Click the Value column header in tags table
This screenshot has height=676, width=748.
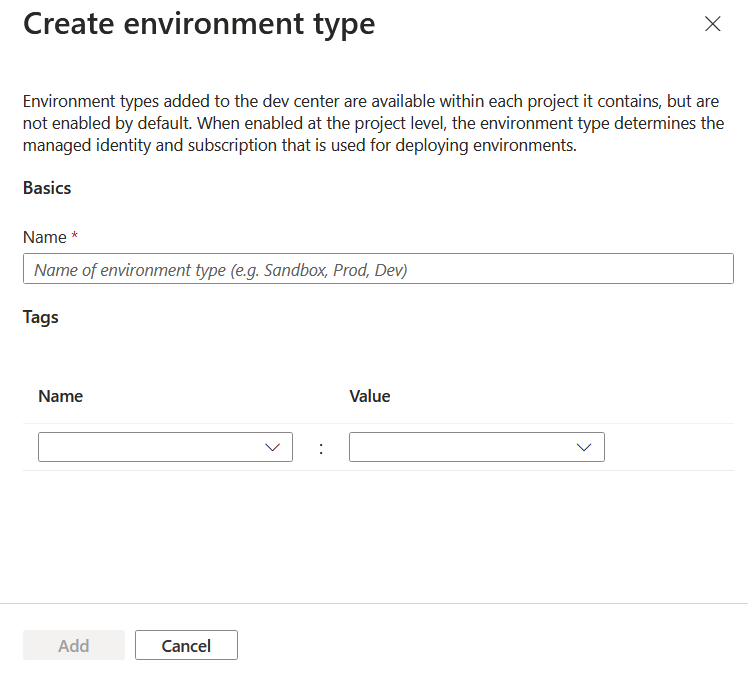coord(369,396)
